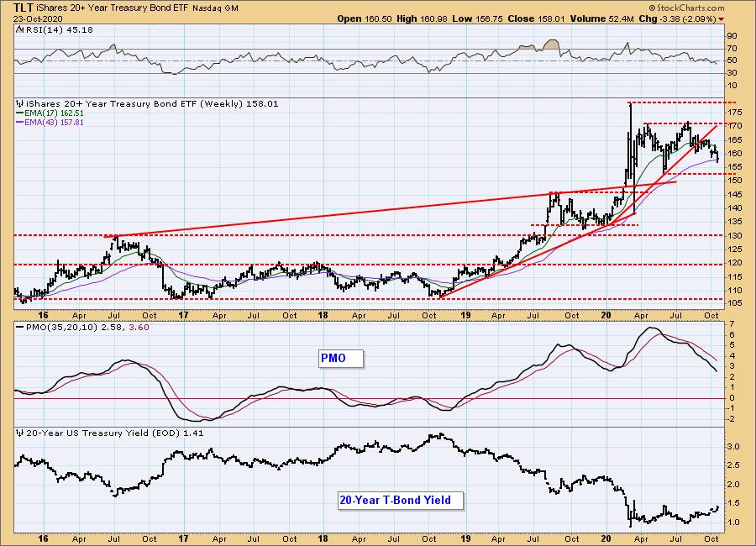Click the header title iShares 20+ Year Treasury Bond ETF

point(113,8)
